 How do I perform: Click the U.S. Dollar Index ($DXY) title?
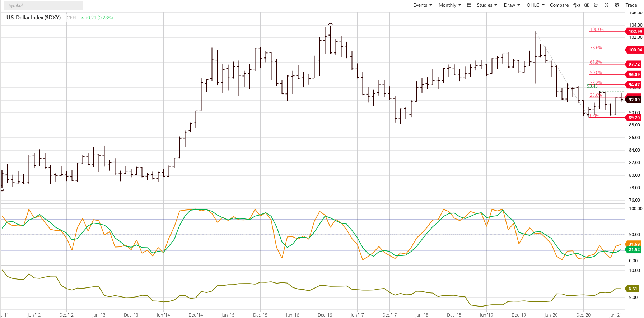click(x=33, y=18)
